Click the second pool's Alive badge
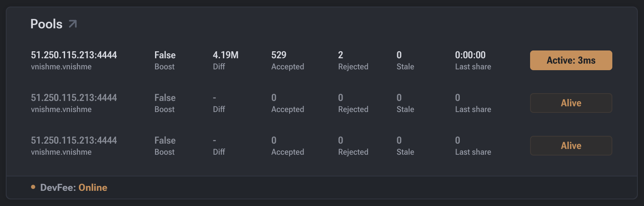 point(571,103)
